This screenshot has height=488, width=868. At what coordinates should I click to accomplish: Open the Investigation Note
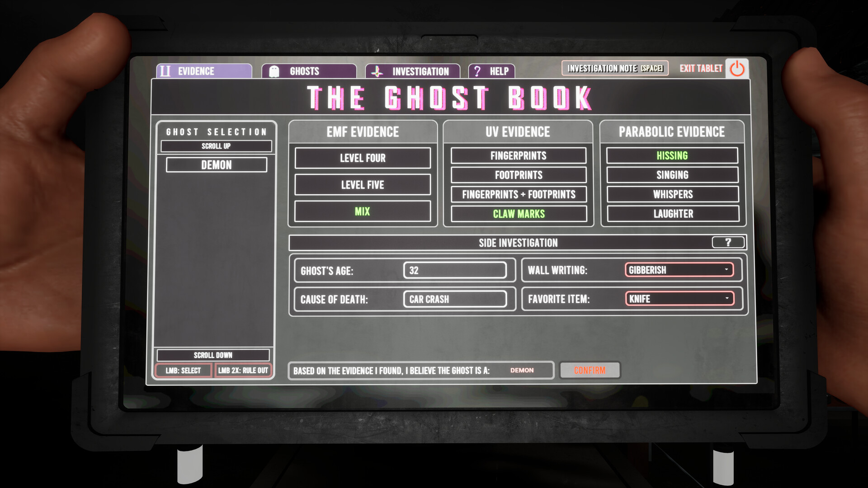(614, 68)
